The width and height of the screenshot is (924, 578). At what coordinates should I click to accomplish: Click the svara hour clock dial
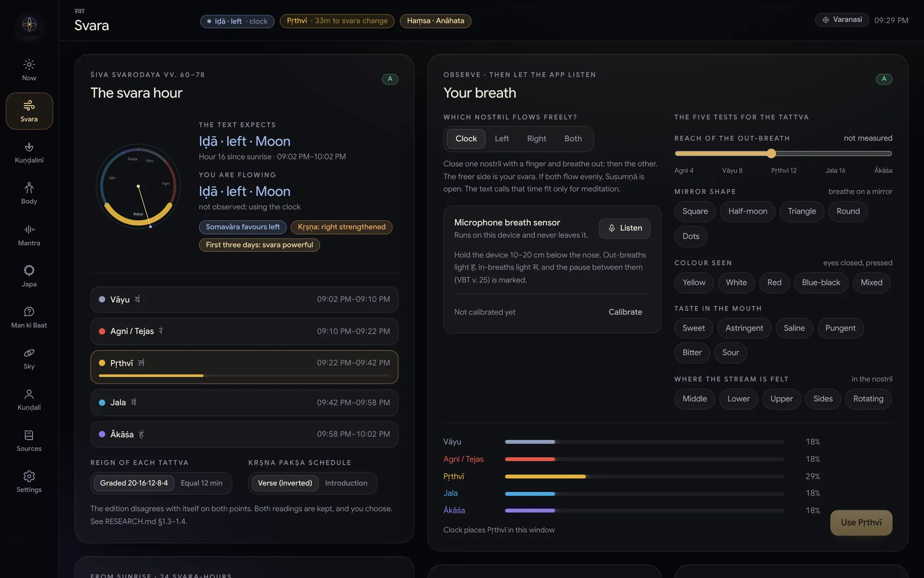[139, 186]
